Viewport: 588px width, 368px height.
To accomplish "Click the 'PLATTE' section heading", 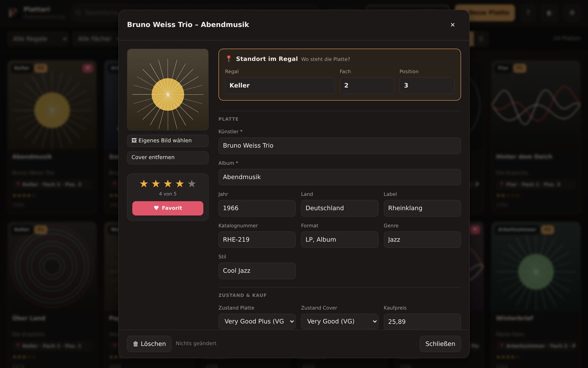I will click(229, 119).
